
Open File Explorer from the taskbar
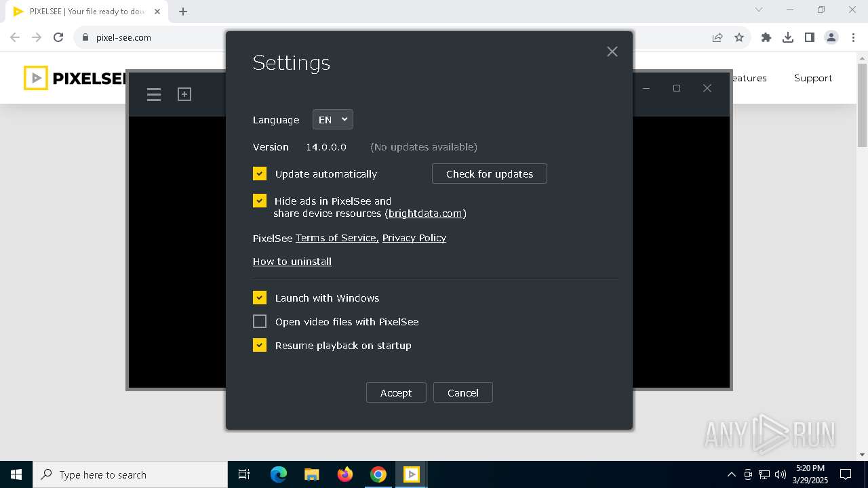tap(312, 474)
